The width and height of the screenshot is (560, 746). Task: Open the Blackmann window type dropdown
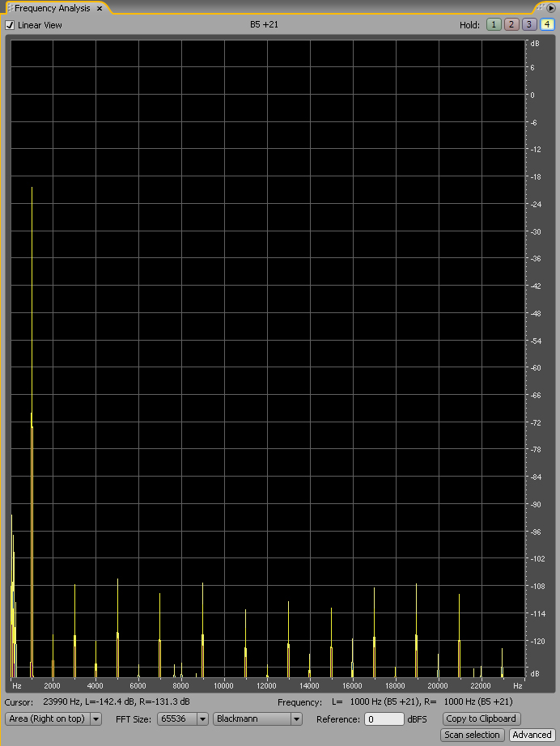click(257, 718)
